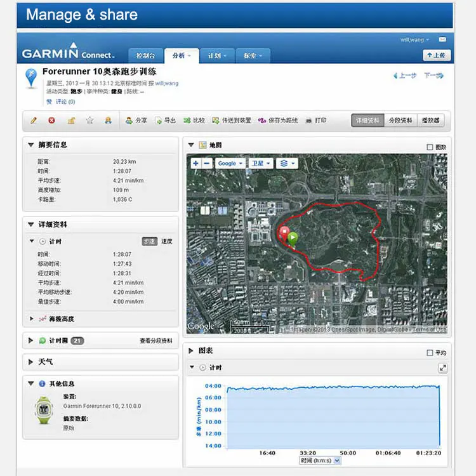Switch to 分段资料 splits view

pyautogui.click(x=400, y=121)
